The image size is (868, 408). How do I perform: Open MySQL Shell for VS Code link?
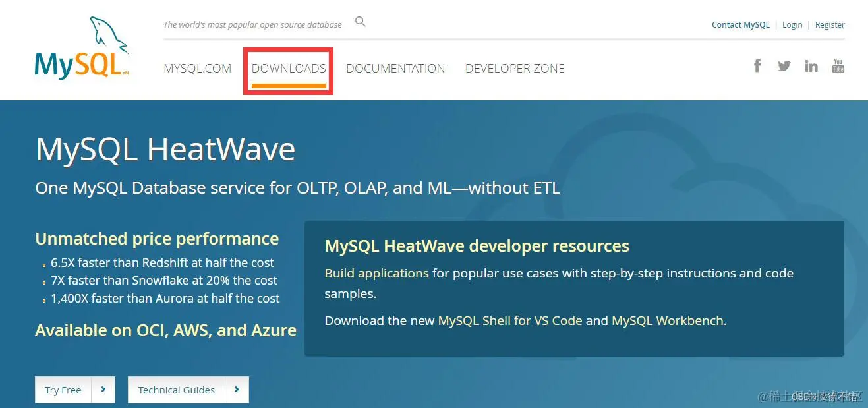coord(510,321)
